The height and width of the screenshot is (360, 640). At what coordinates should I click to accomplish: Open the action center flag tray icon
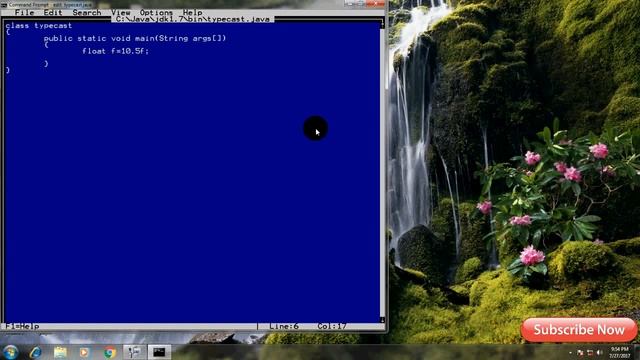(580, 352)
